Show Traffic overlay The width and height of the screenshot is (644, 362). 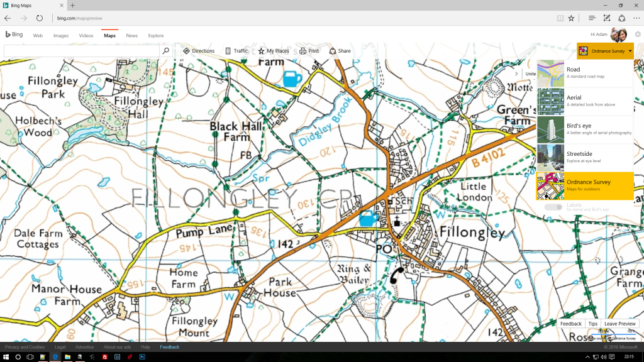[x=236, y=51]
